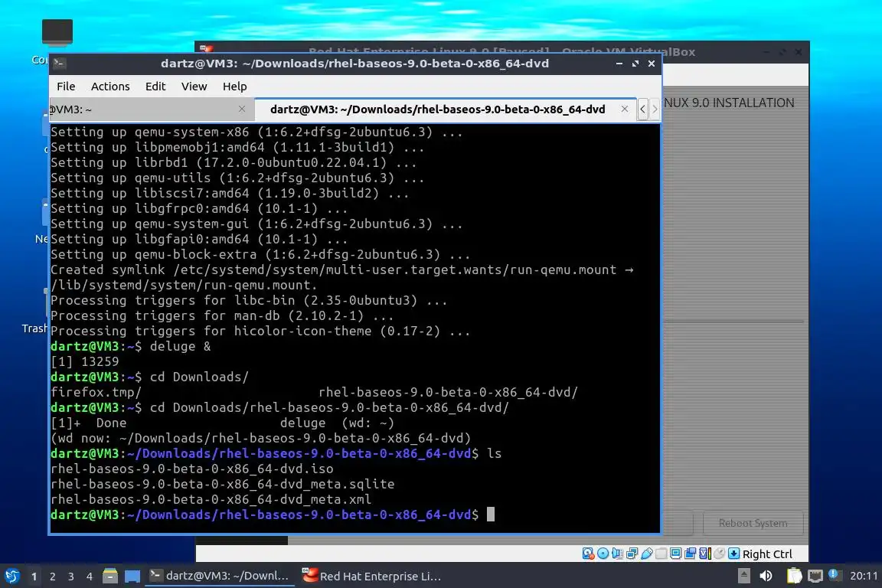The image size is (882, 588).
Task: Click the terminal cursor at last prompt
Action: point(491,514)
